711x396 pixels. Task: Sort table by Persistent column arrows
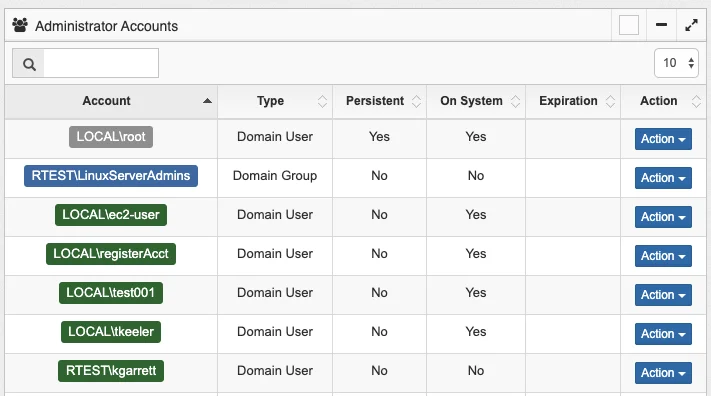pos(416,101)
